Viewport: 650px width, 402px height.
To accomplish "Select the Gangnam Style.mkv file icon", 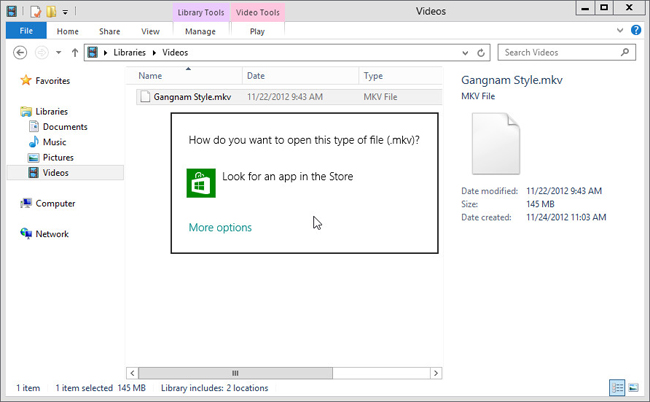I will click(145, 97).
